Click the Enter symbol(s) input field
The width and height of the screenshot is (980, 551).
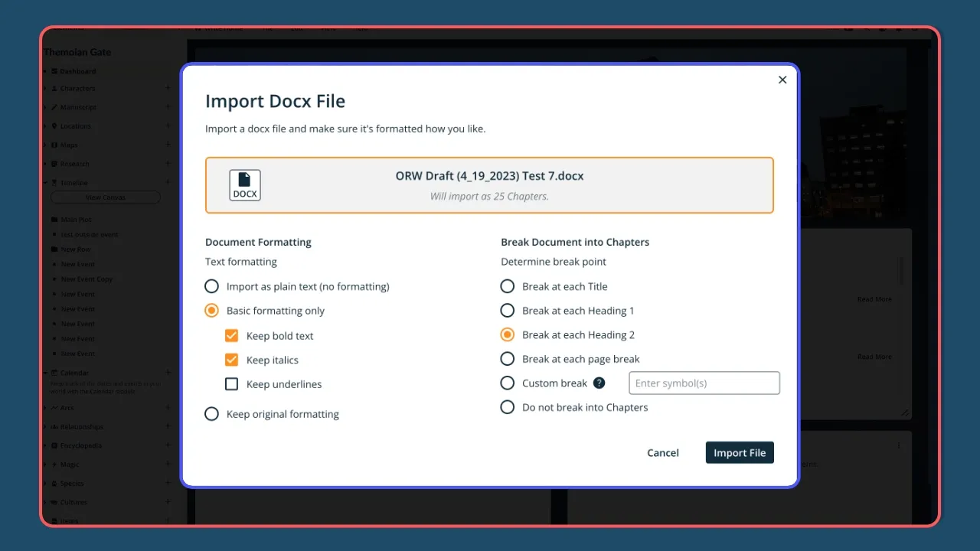click(703, 383)
